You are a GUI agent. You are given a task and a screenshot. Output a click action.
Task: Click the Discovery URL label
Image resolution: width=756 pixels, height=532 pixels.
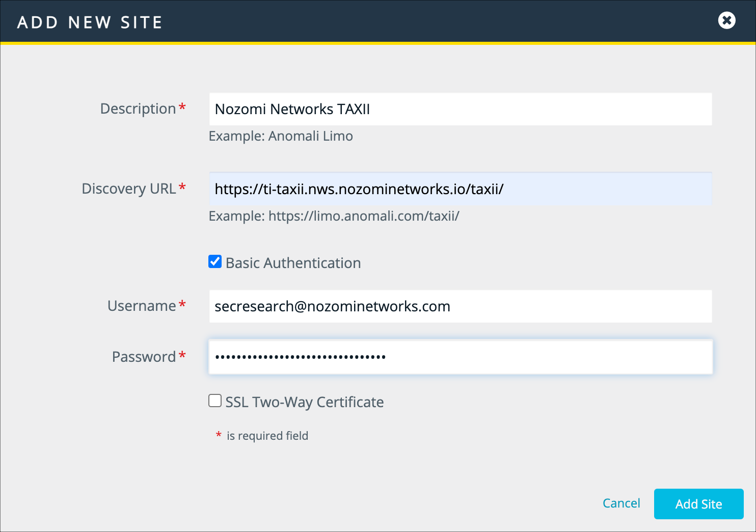(x=129, y=189)
